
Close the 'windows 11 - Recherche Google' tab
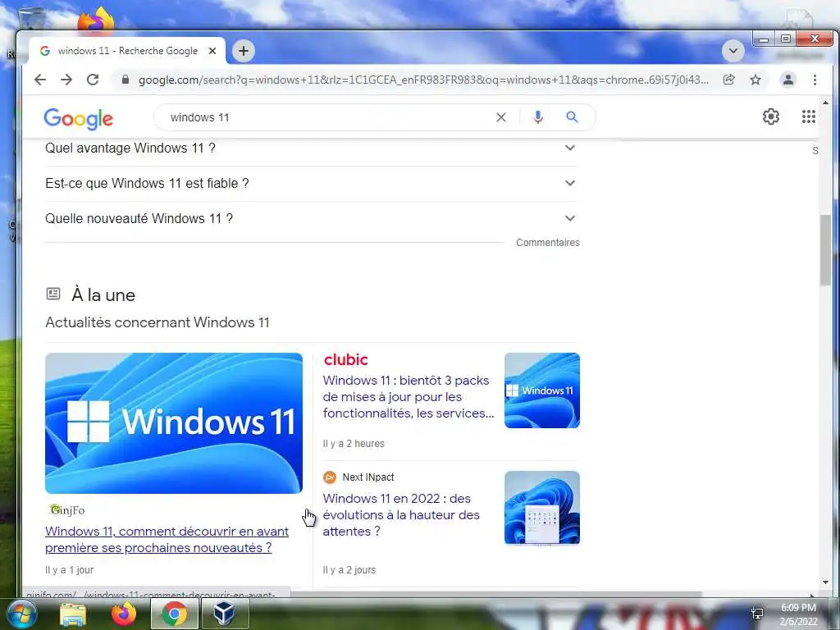pos(212,51)
